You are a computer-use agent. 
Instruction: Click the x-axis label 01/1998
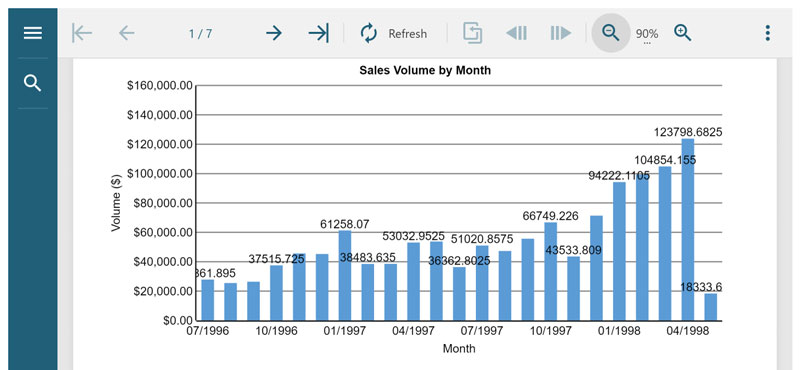[x=619, y=331]
